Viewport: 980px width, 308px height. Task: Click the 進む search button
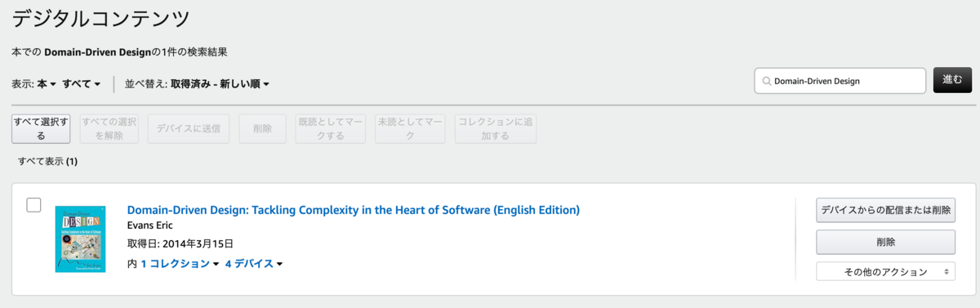[x=952, y=80]
